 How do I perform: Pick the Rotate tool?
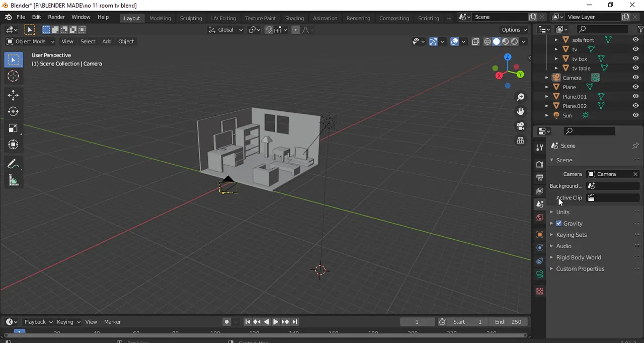click(x=13, y=111)
